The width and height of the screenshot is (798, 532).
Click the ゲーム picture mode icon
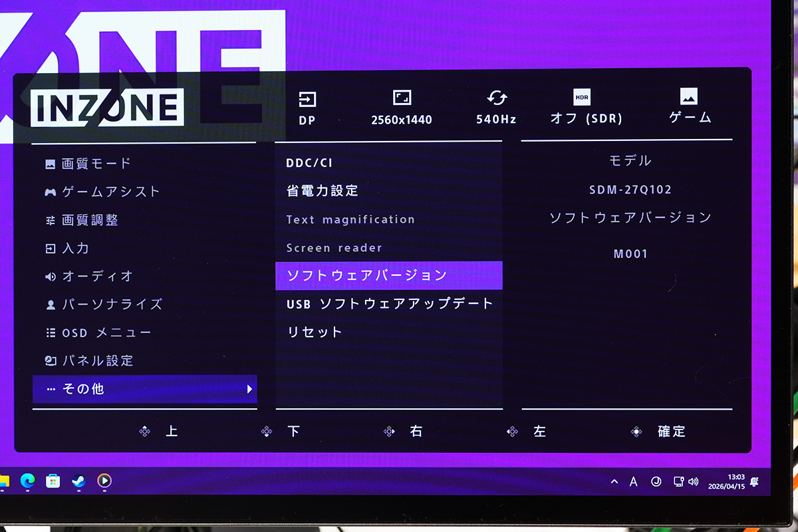(689, 97)
